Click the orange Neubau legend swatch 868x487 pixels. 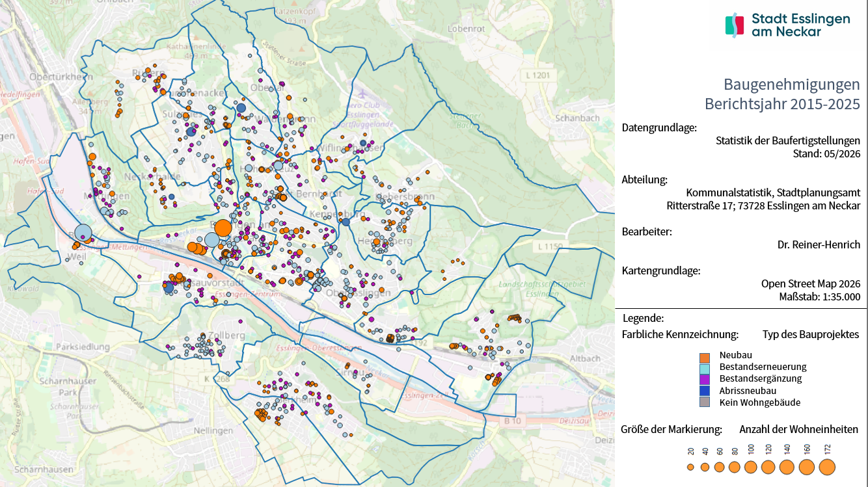[x=704, y=357]
